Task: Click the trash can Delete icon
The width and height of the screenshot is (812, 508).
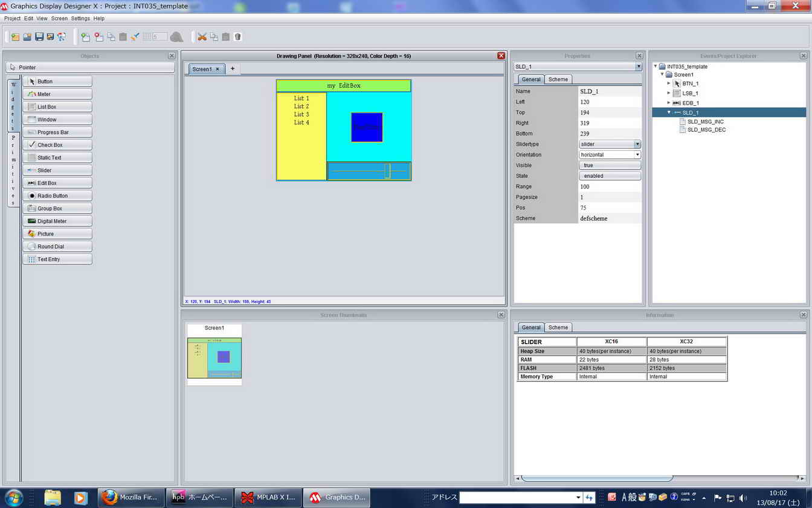Action: point(237,37)
